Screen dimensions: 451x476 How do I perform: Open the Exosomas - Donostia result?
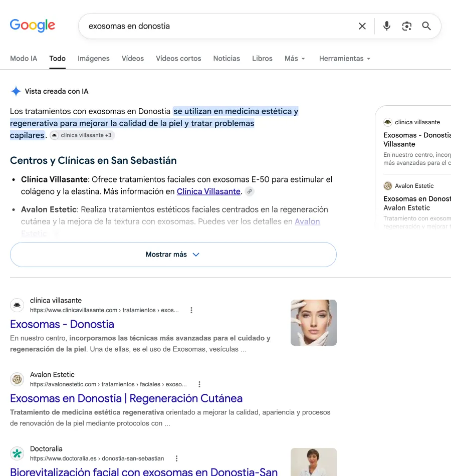[62, 324]
